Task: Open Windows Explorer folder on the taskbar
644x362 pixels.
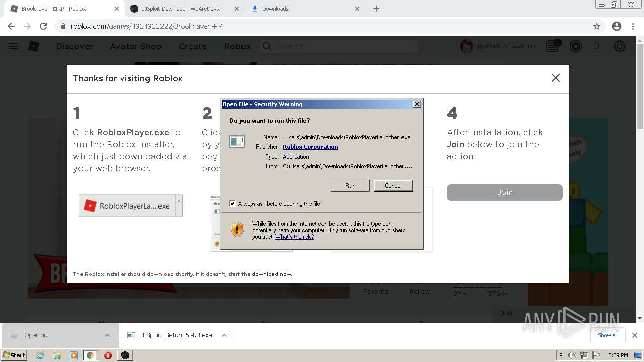Action: pyautogui.click(x=57, y=355)
